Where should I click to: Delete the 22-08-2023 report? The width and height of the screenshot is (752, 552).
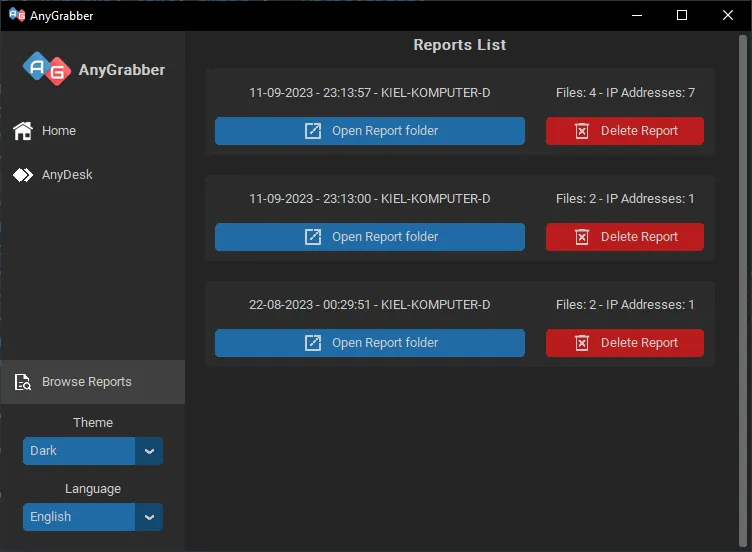[x=625, y=343]
